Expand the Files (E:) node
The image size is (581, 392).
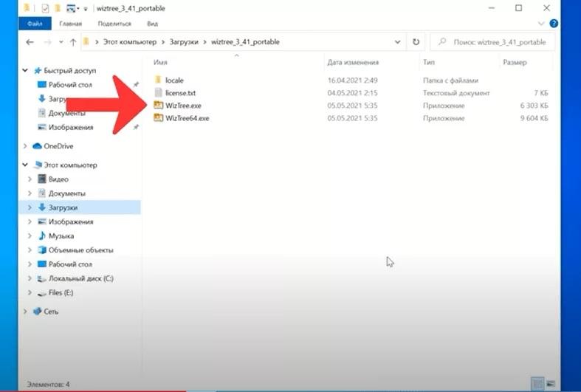(30, 292)
